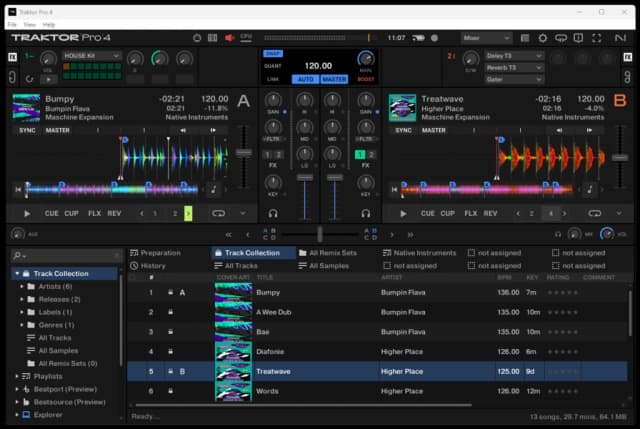Click the red audio speaker warning icon
Viewport: 640px width, 429px height.
click(229, 38)
